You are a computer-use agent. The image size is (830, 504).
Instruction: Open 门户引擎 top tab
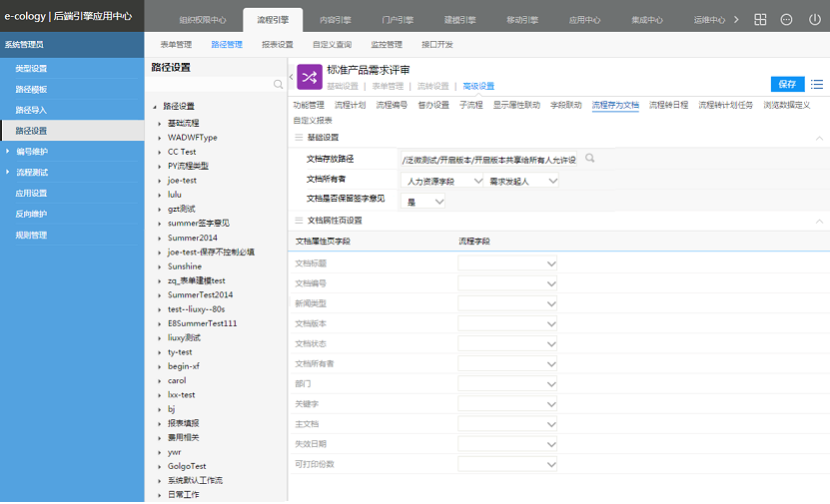coord(399,20)
